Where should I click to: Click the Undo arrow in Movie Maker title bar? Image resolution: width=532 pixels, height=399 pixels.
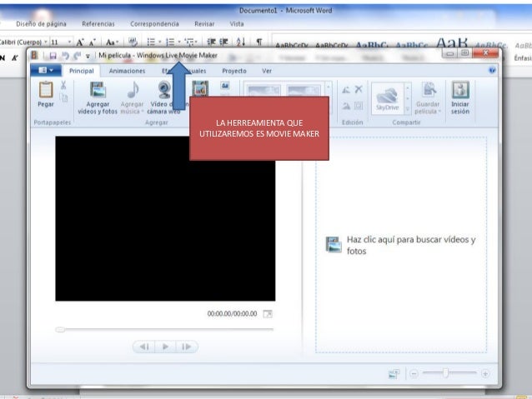[66, 56]
